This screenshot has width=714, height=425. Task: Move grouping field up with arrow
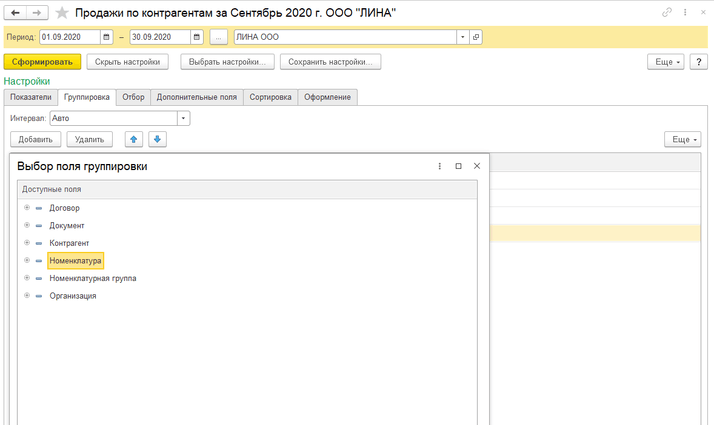(133, 139)
